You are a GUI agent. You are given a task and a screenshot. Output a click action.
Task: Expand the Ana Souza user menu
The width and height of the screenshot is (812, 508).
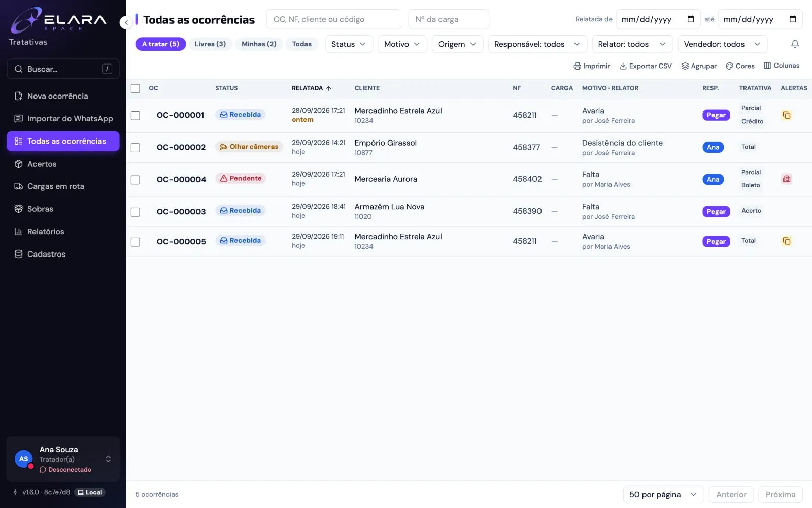(63, 459)
